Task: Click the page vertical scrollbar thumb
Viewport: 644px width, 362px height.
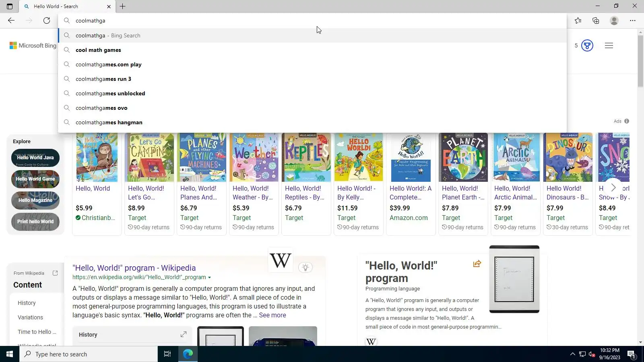Action: (640, 61)
